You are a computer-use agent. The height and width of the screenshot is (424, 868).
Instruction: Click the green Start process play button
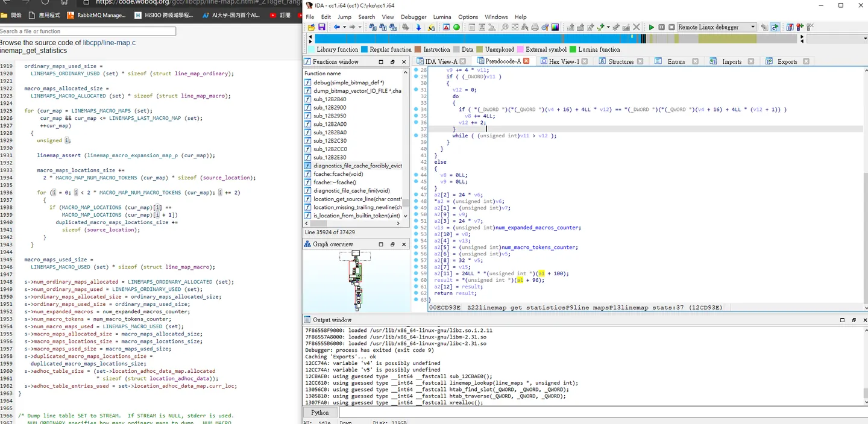coord(652,27)
